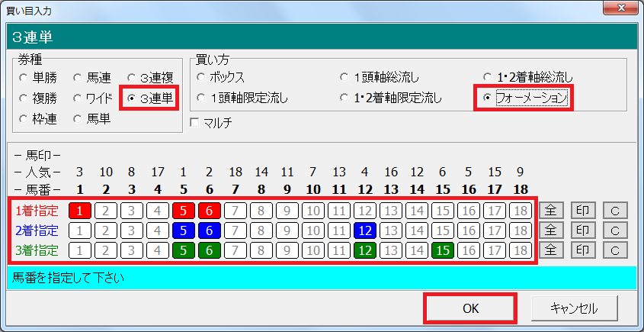Choose 1・2着軸総流し radio option

point(487,77)
